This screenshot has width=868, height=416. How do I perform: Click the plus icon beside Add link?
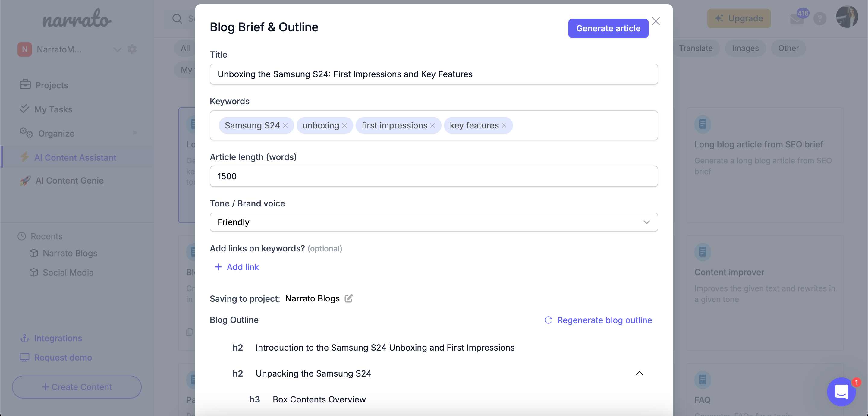click(x=218, y=267)
